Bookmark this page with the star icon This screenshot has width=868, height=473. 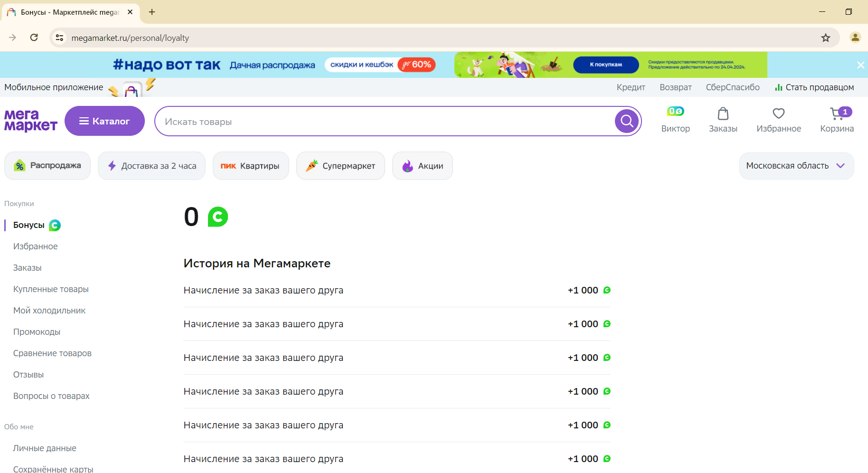coord(826,38)
